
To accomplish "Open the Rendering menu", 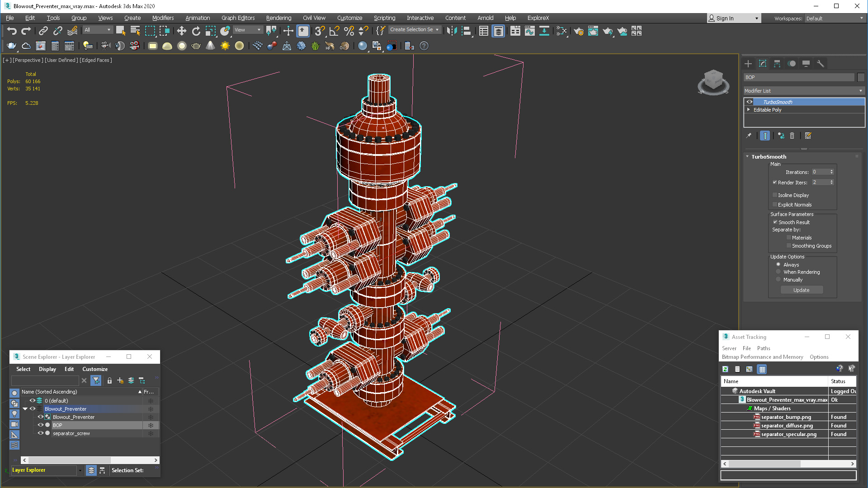I will pyautogui.click(x=278, y=18).
